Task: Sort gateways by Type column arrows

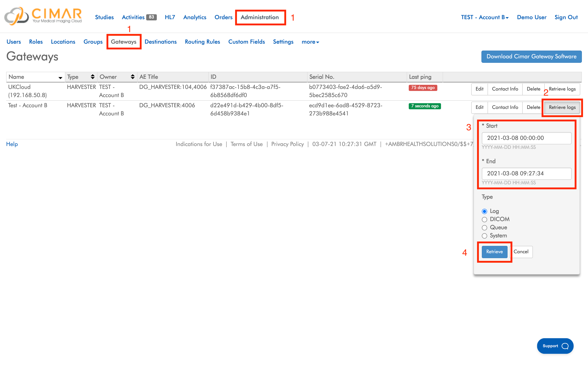Action: (92, 77)
